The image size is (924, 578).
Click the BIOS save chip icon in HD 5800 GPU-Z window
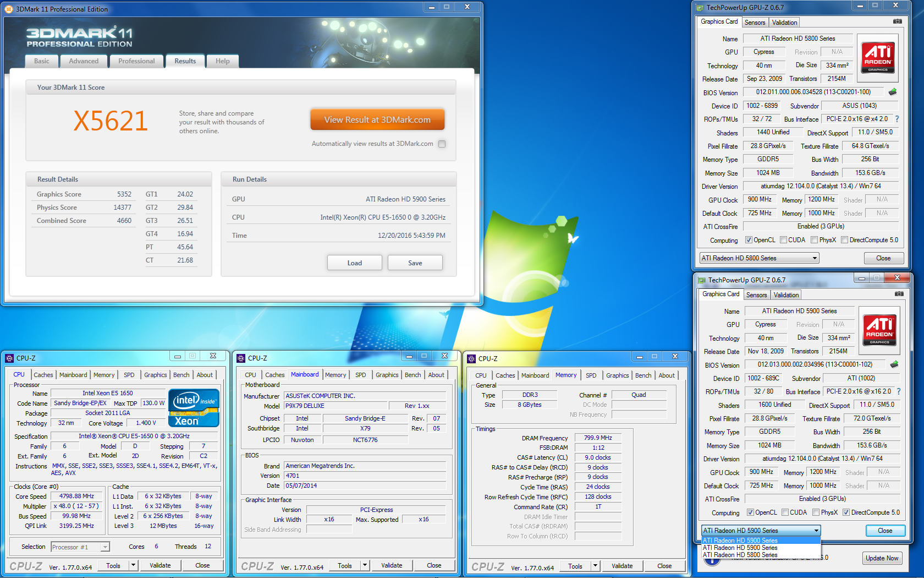pos(893,92)
